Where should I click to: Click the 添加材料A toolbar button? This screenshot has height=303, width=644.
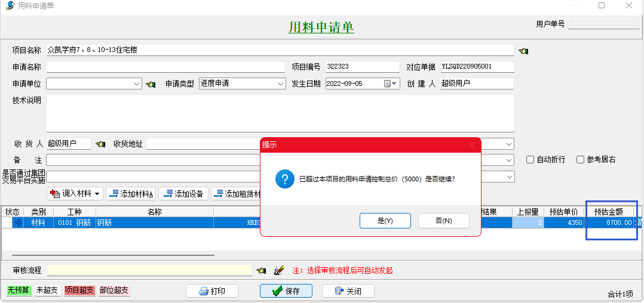click(x=130, y=194)
